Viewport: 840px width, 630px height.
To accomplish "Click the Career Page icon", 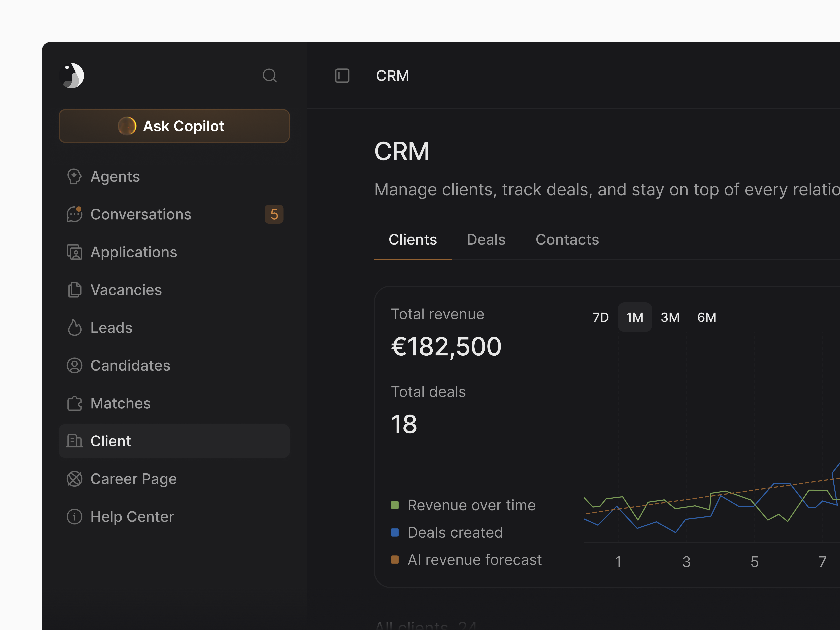I will click(74, 479).
